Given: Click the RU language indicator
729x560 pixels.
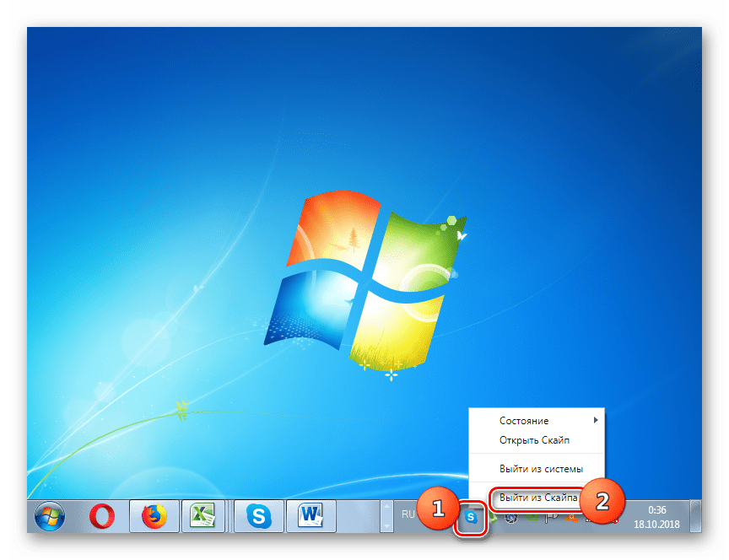Looking at the screenshot, I should pos(408,514).
